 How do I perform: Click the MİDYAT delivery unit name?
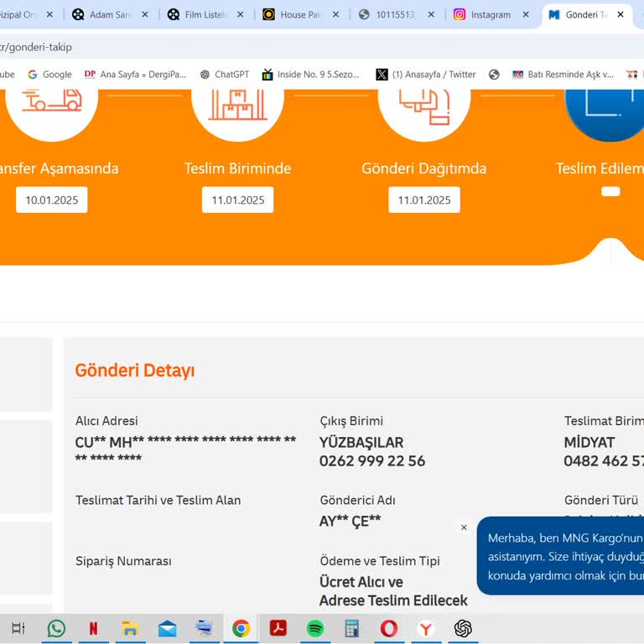pos(589,443)
